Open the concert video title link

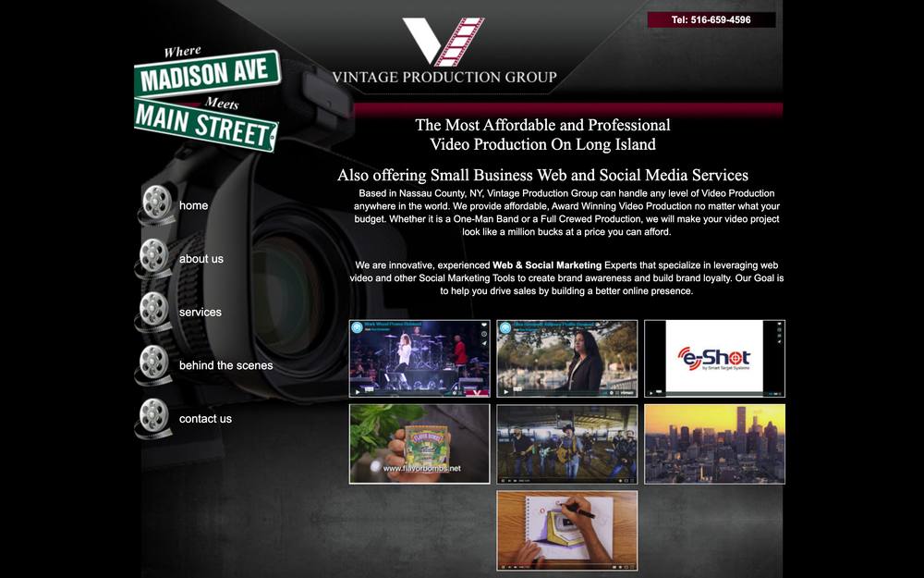(x=393, y=324)
